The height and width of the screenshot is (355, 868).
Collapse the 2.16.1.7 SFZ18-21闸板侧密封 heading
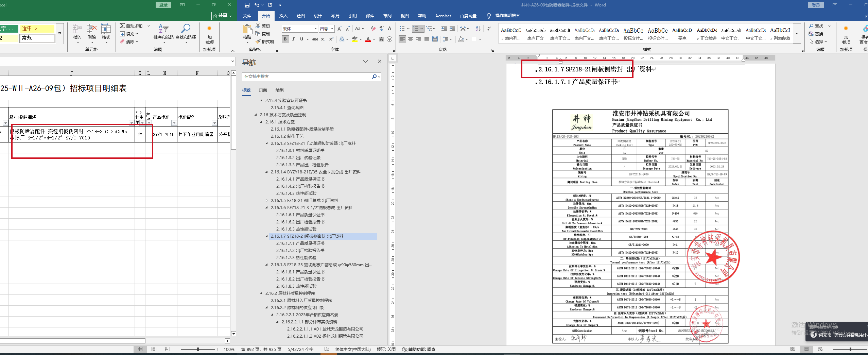[x=266, y=236]
